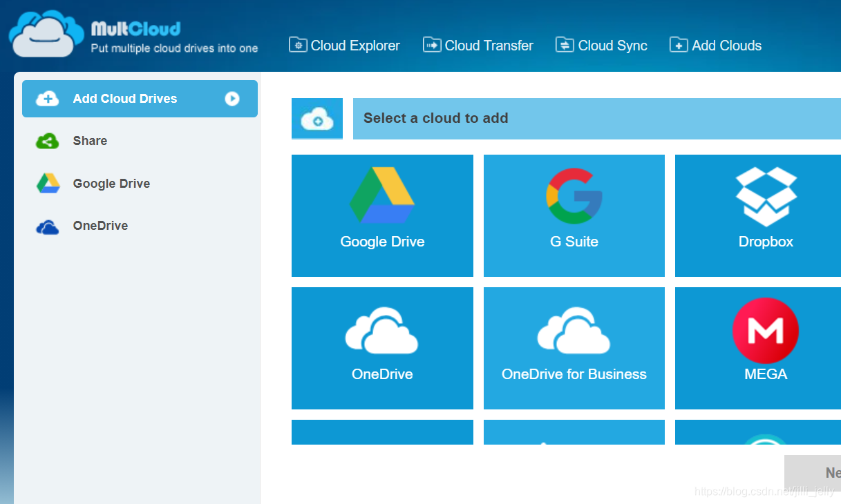
Task: Click the Next button
Action: [813, 472]
